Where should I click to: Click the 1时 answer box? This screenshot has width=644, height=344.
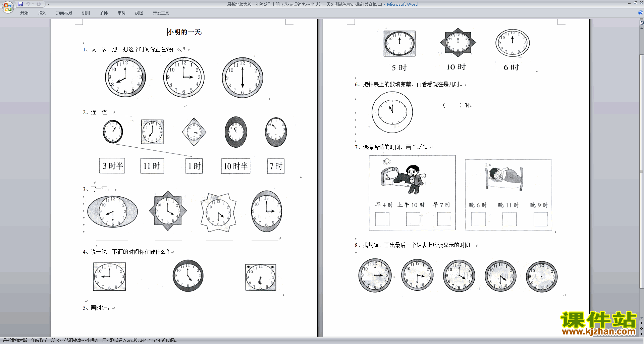click(194, 166)
